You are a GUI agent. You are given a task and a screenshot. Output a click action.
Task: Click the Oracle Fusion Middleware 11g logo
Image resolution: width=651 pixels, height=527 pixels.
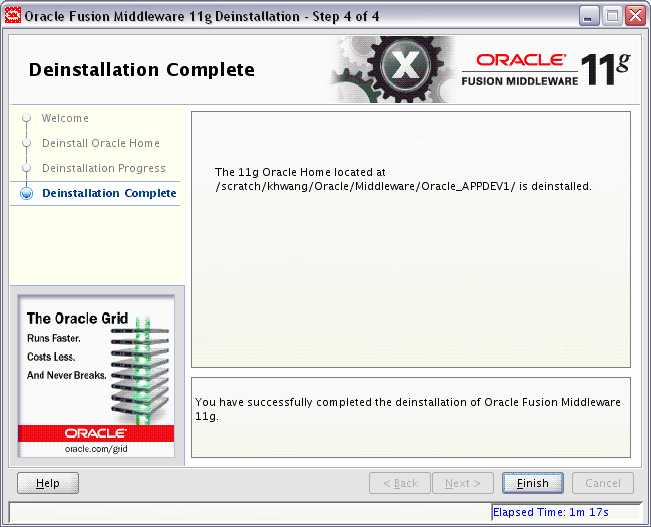(x=546, y=69)
